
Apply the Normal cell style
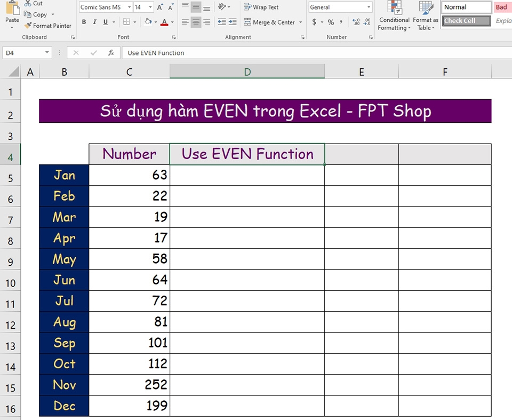point(466,7)
